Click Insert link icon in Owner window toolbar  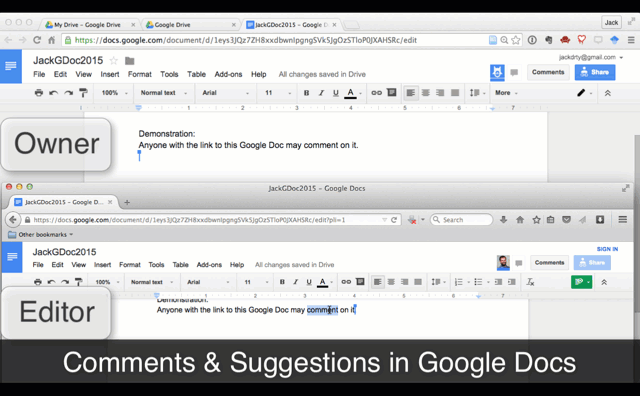point(376,93)
